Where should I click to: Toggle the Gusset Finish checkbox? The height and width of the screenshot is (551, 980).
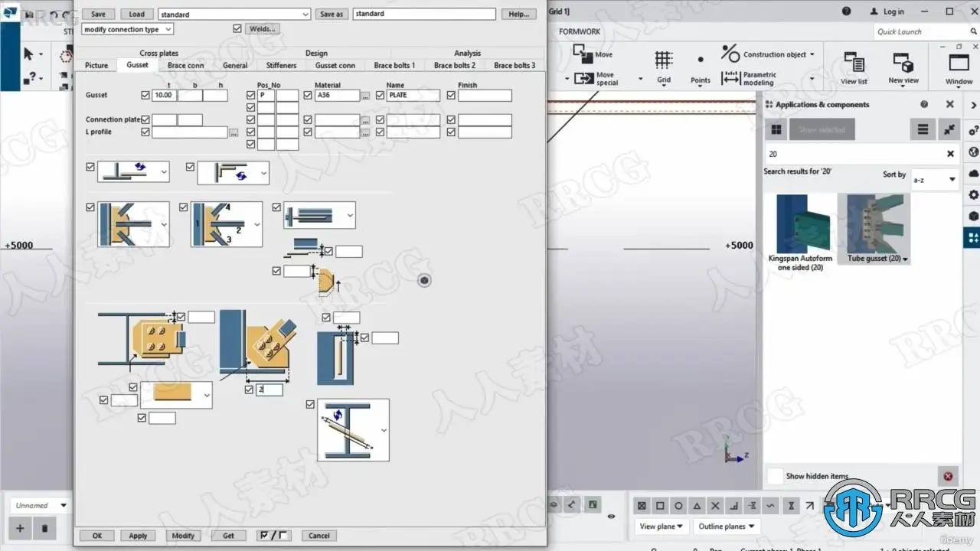pyautogui.click(x=451, y=96)
